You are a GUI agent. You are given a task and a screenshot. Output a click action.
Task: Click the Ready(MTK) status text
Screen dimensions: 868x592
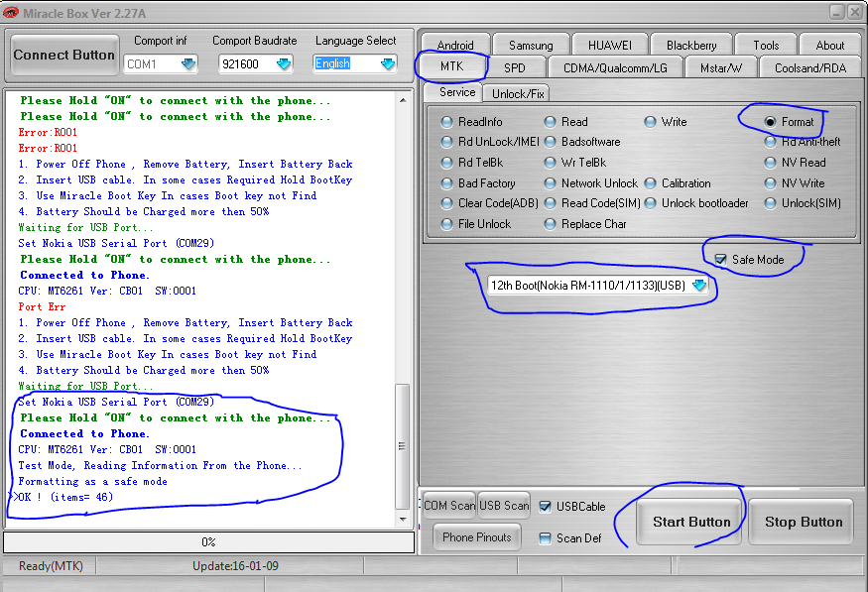[x=51, y=566]
